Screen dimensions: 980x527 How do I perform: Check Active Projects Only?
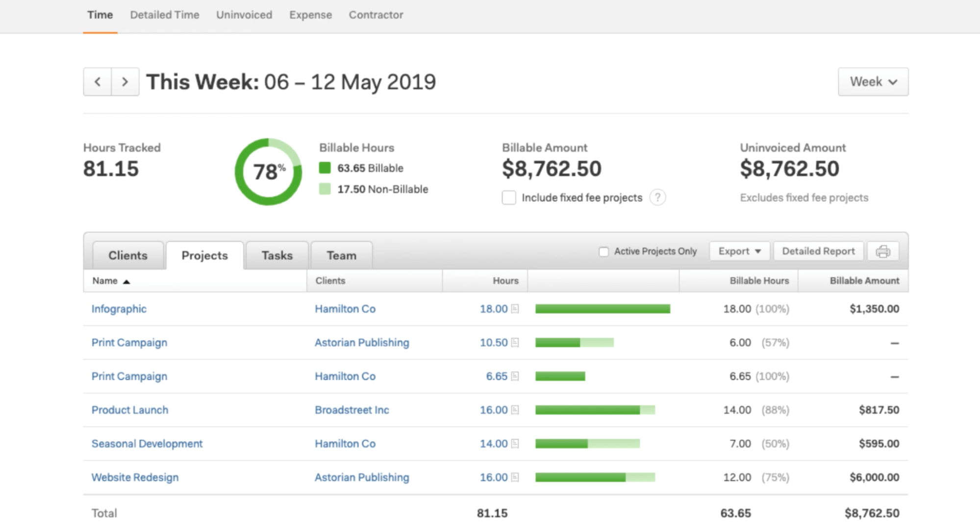click(x=603, y=251)
